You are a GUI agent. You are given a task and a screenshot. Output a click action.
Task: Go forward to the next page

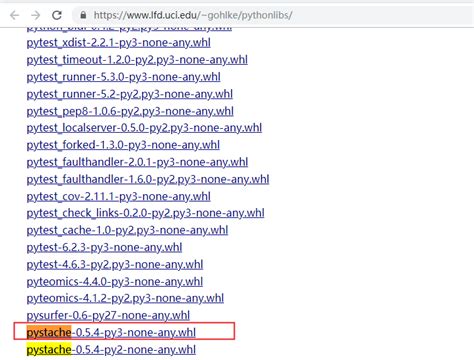[36, 15]
